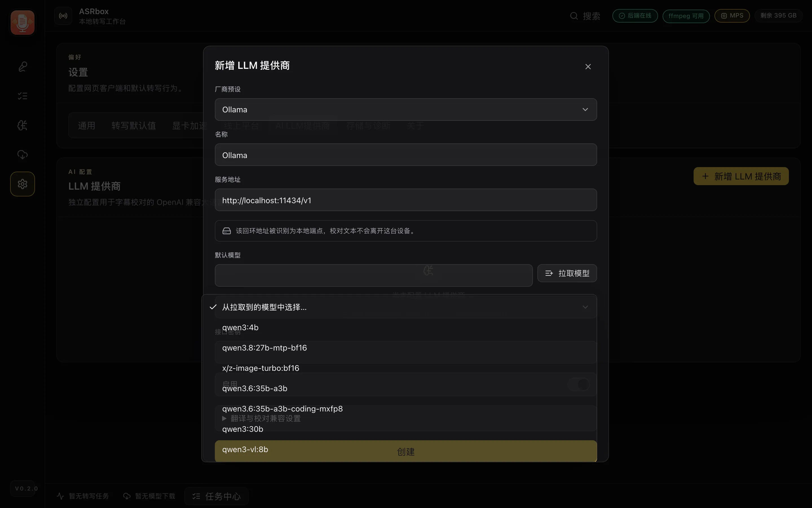Screen dimensions: 812x508
Task: Open the model download cloud sidebar icon
Action: pyautogui.click(x=23, y=155)
